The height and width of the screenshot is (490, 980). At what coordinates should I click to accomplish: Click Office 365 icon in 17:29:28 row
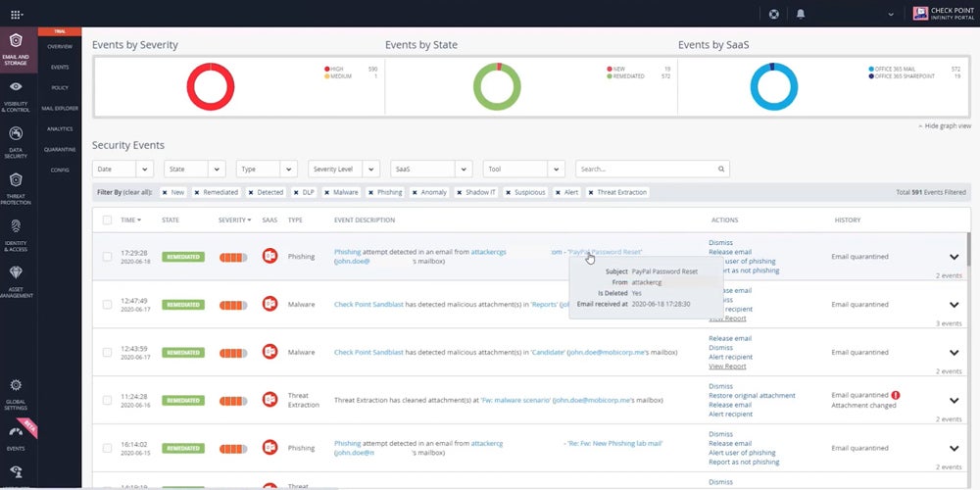click(270, 256)
